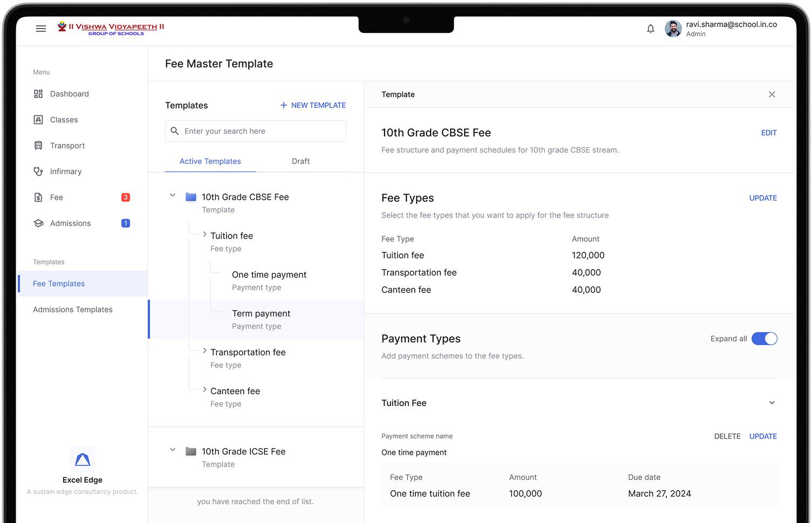Click the Dashboard grid icon
812x523 pixels.
(38, 94)
